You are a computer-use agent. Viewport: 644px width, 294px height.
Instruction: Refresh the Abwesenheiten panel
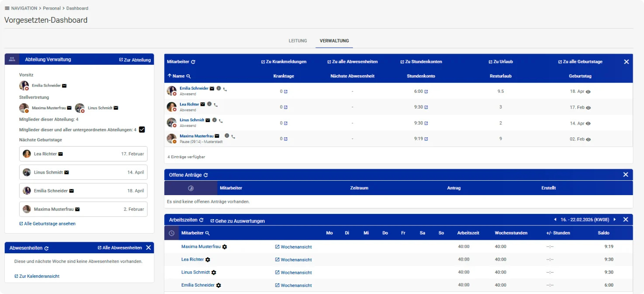46,248
